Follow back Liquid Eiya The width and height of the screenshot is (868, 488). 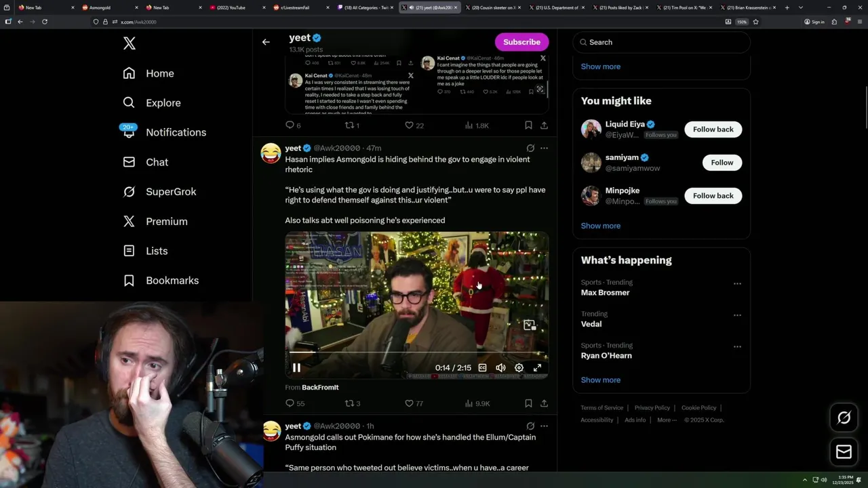coord(713,129)
